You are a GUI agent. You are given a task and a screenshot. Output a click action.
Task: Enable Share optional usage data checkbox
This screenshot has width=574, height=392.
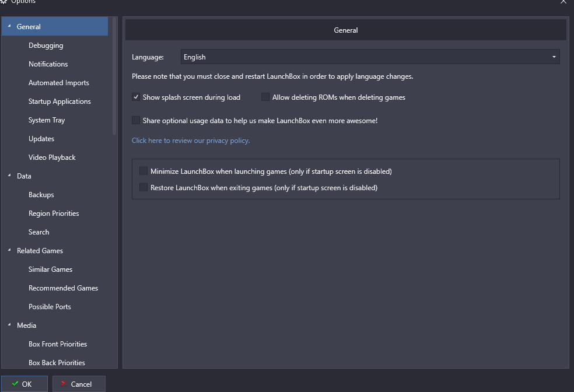[x=136, y=120]
